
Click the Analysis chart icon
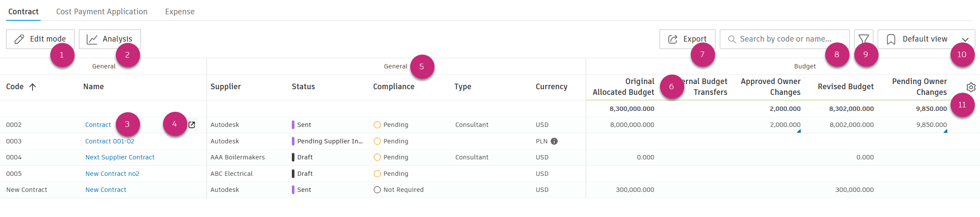click(x=92, y=39)
